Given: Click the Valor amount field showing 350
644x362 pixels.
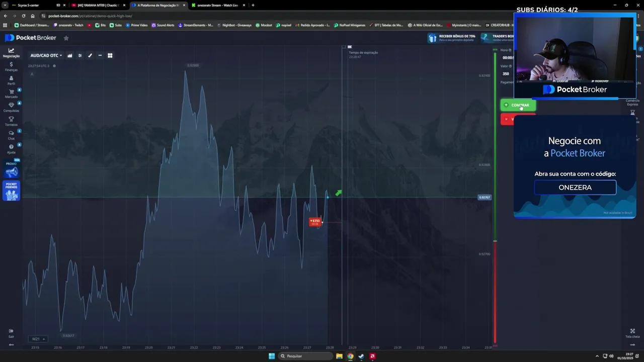Looking at the screenshot, I should [x=507, y=74].
